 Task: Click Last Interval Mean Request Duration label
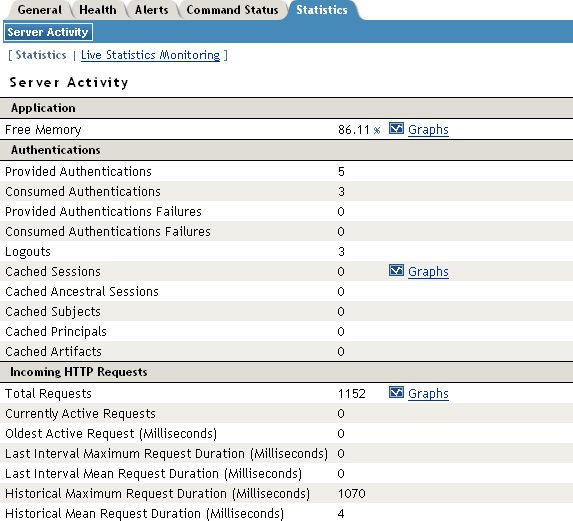pos(153,474)
